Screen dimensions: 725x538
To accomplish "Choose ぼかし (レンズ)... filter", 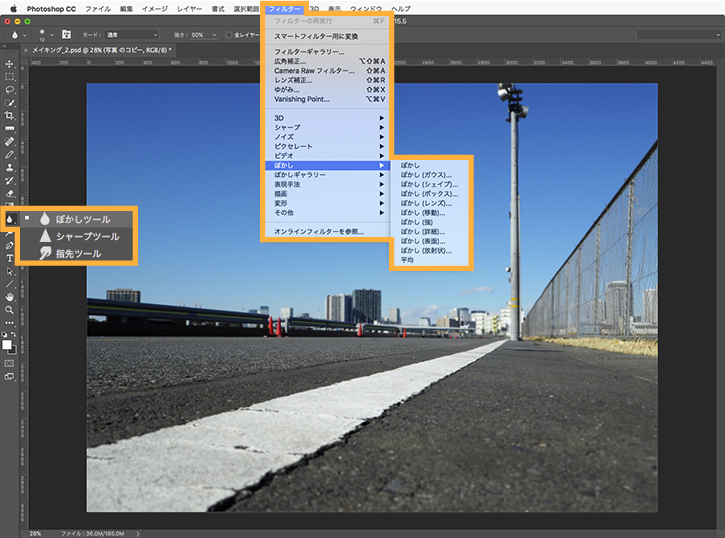I will click(430, 203).
